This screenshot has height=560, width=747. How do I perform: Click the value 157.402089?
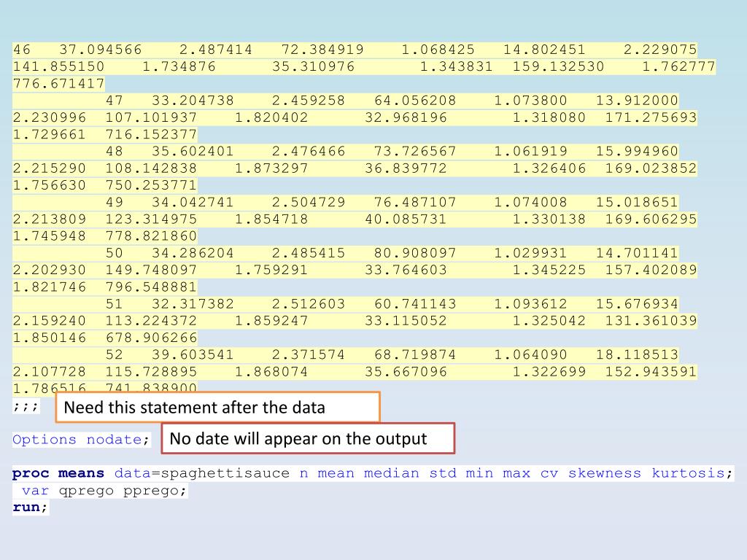[651, 270]
